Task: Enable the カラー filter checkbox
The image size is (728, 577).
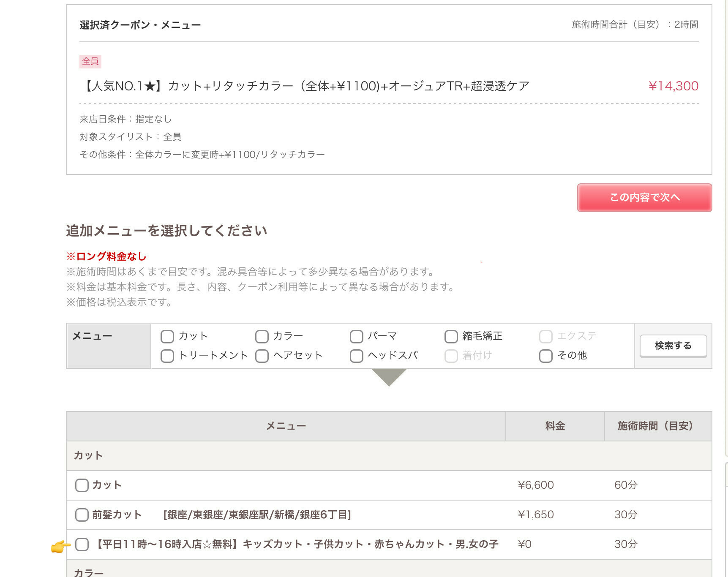Action: pos(262,336)
